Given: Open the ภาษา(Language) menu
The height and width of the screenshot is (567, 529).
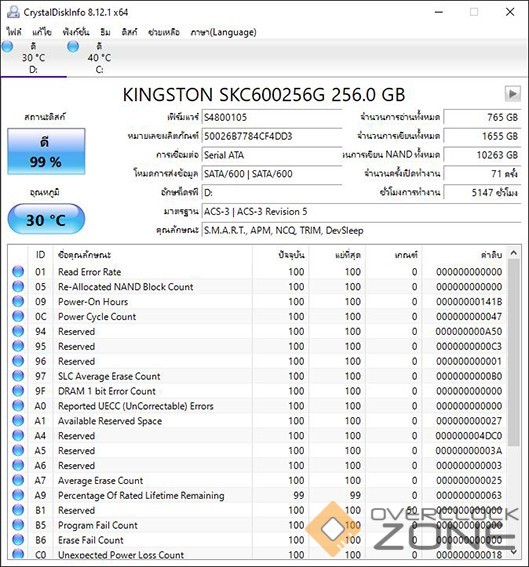Looking at the screenshot, I should pos(223,32).
